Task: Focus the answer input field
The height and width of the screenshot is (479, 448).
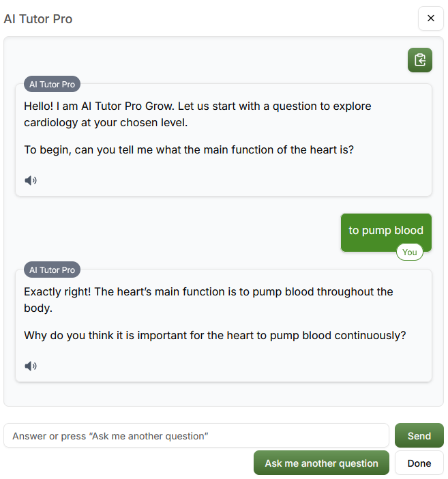Action: [196, 436]
